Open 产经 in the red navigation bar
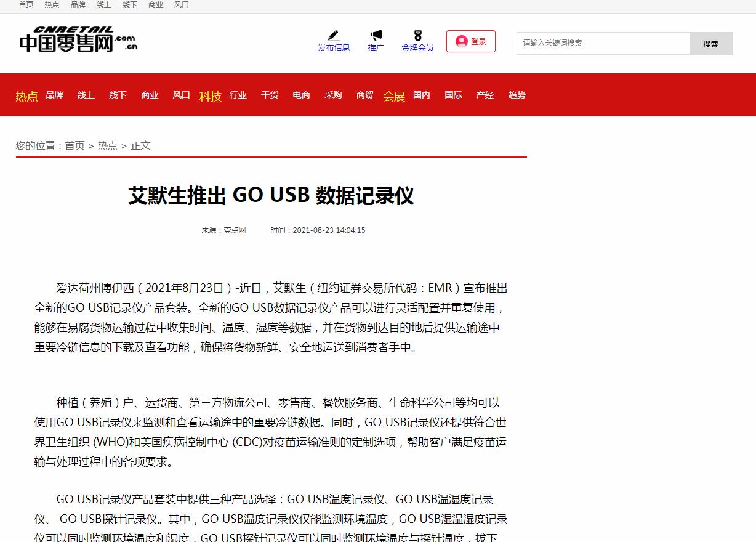Image resolution: width=756 pixels, height=542 pixels. pos(485,95)
